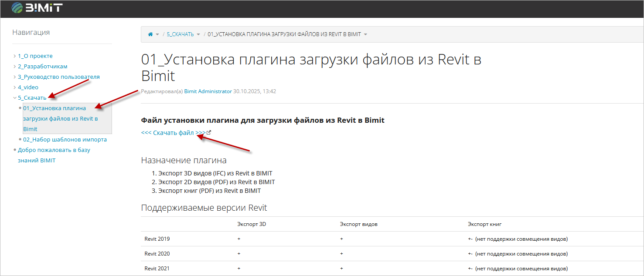Open 02_Набор шаблонов импорта in the sidebar
The height and width of the screenshot is (276, 644).
click(65, 140)
